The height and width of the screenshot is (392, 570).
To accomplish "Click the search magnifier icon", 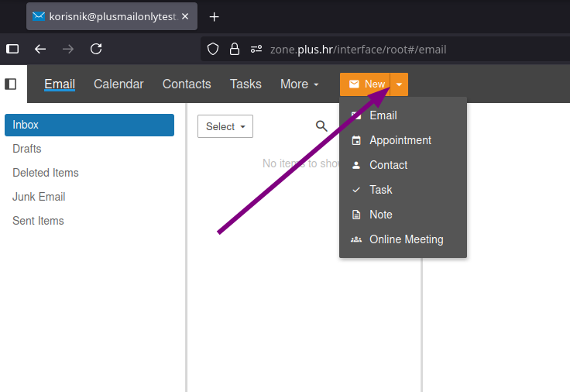I will point(321,126).
